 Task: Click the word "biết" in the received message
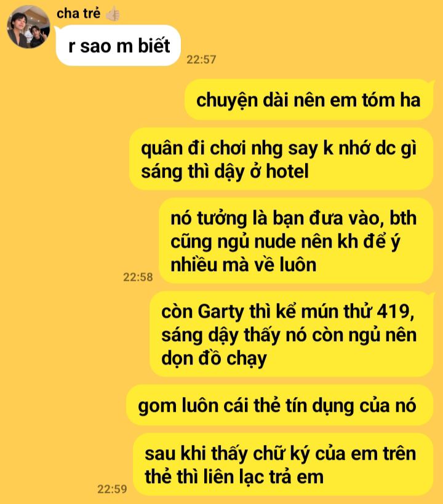[154, 45]
